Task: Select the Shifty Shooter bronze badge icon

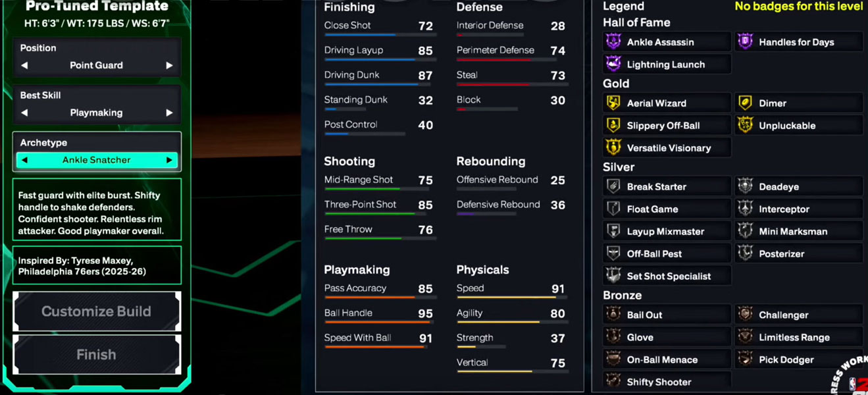Action: pyautogui.click(x=613, y=382)
